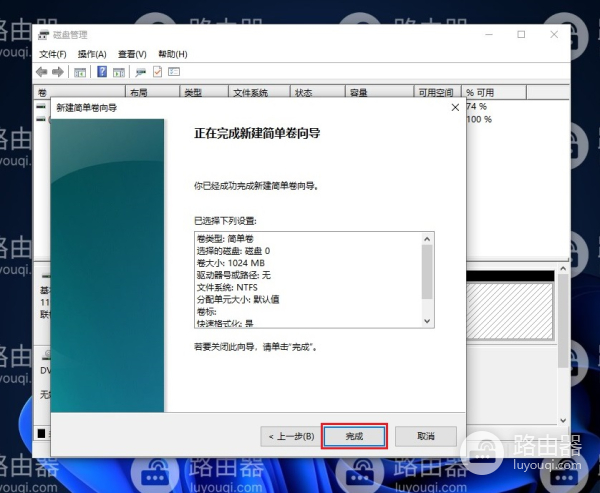Click the 卷 column header
This screenshot has height=493, width=600.
coord(80,93)
